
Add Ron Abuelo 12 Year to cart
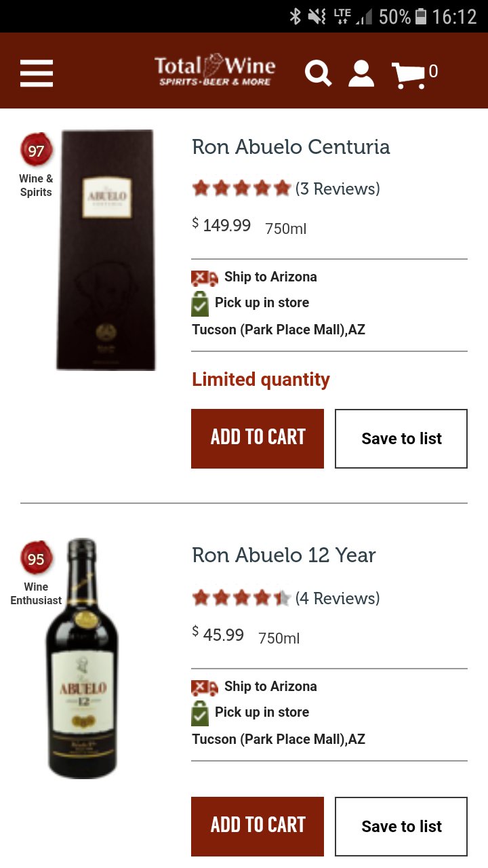(x=258, y=827)
